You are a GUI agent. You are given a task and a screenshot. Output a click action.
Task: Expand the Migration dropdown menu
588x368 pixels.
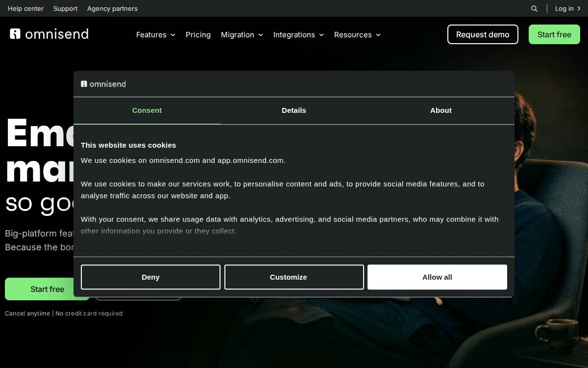click(242, 35)
